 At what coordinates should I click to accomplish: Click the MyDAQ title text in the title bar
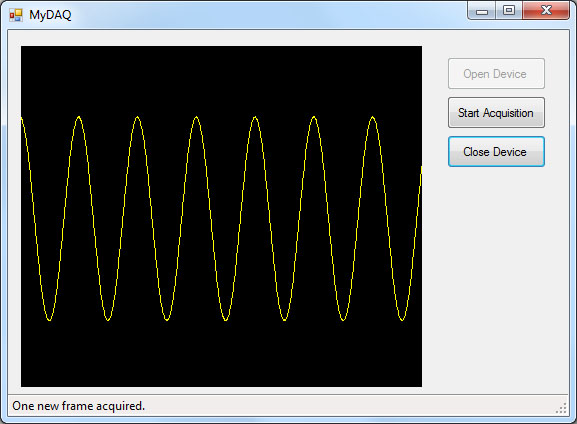coord(50,15)
